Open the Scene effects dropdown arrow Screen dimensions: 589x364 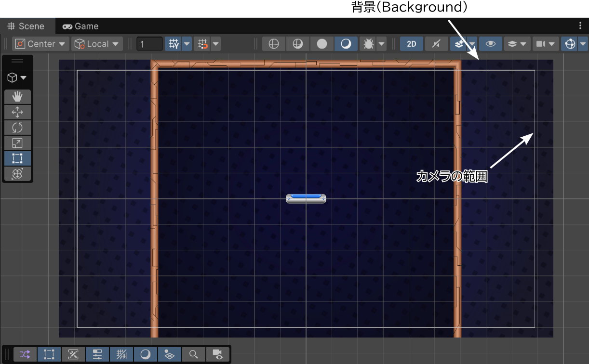pyautogui.click(x=472, y=44)
